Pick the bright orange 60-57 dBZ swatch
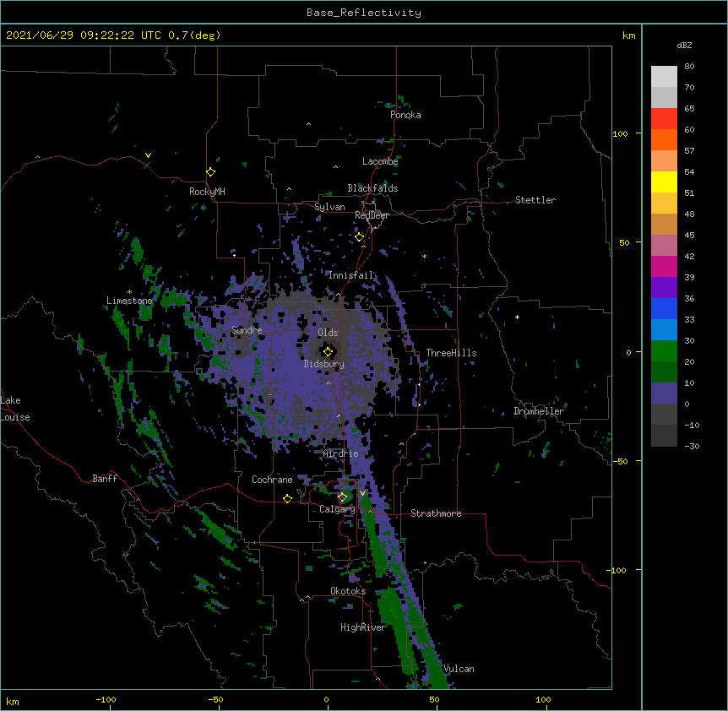The height and width of the screenshot is (711, 728). coord(664,139)
